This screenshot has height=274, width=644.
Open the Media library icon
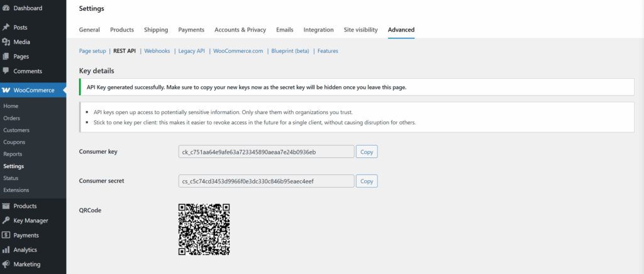pyautogui.click(x=6, y=42)
